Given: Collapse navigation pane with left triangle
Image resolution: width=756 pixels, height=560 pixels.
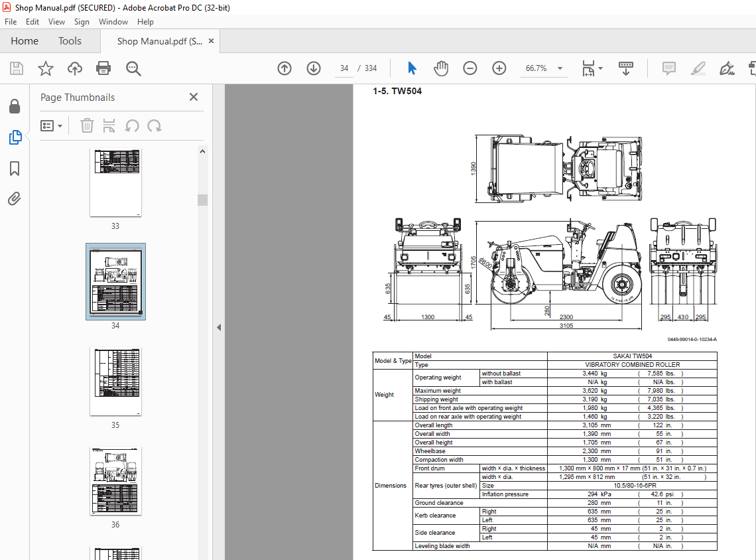Looking at the screenshot, I should pos(219,328).
